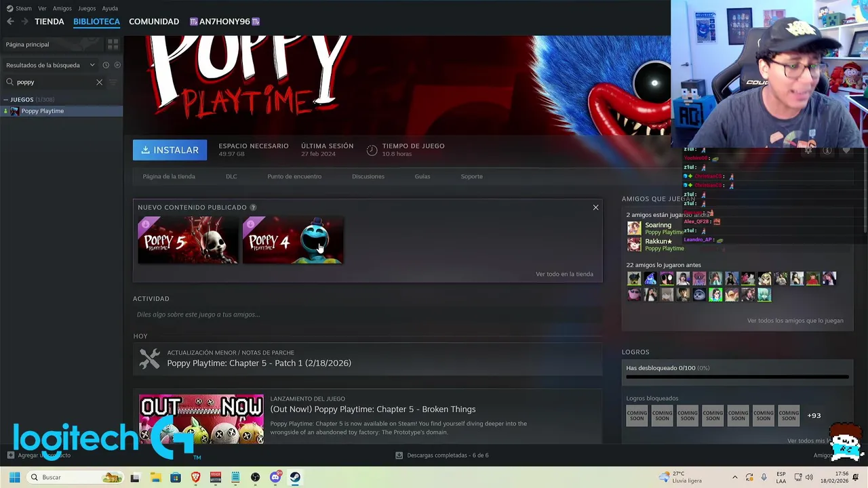
Task: Clear the poppy search text
Action: [99, 82]
